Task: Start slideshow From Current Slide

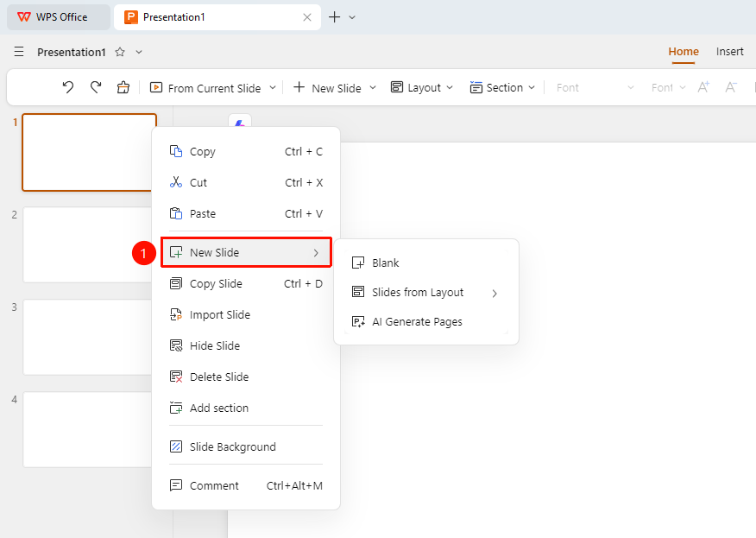Action: point(205,88)
